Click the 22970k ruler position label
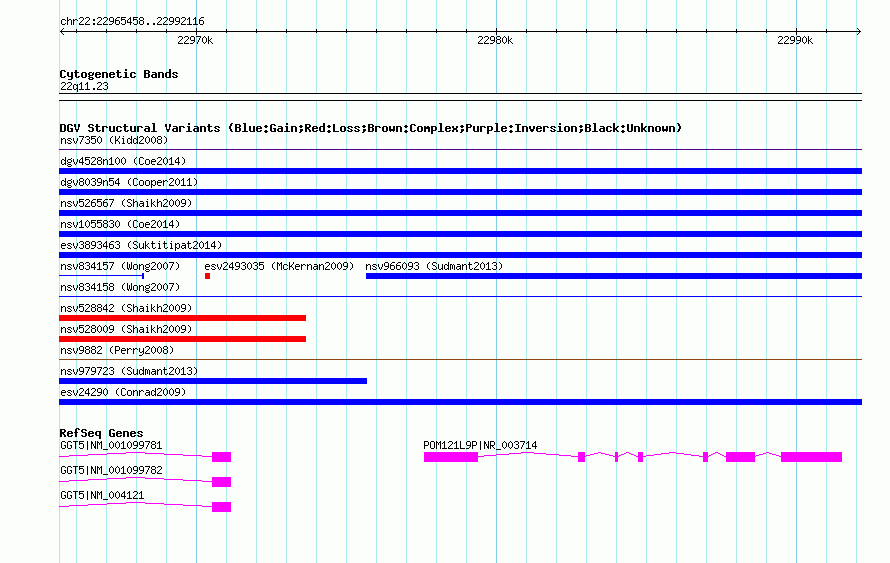The height and width of the screenshot is (563, 890). click(x=195, y=40)
